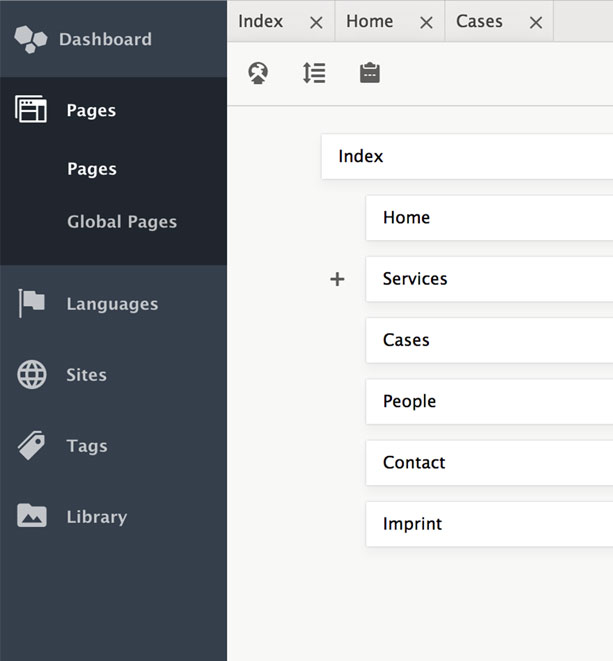Open the Imprint page in tree
The height and width of the screenshot is (661, 613).
click(x=488, y=524)
